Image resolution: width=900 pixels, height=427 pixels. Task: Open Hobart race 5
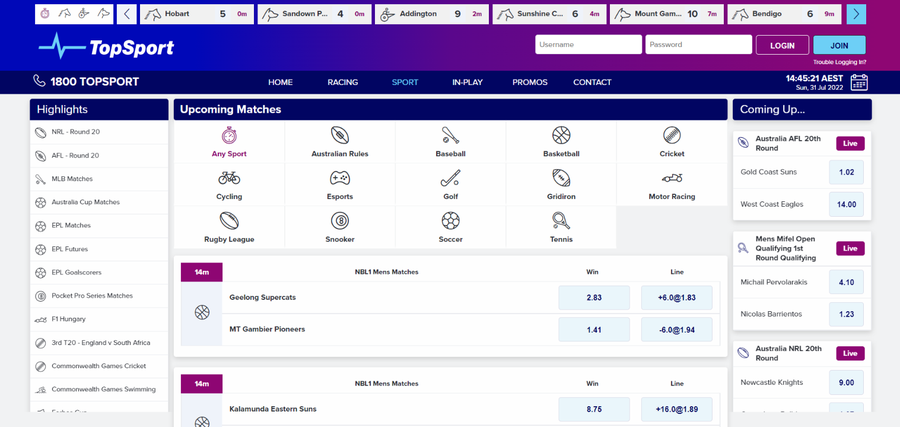196,14
